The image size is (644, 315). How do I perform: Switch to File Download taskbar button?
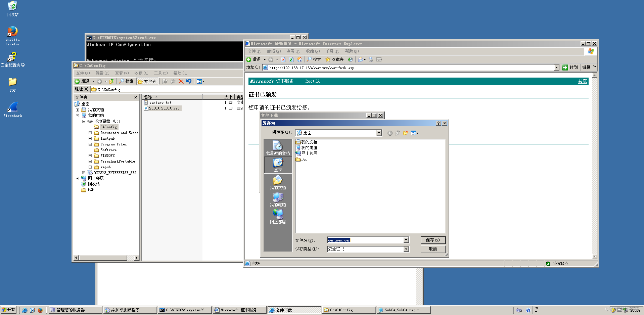(x=294, y=310)
